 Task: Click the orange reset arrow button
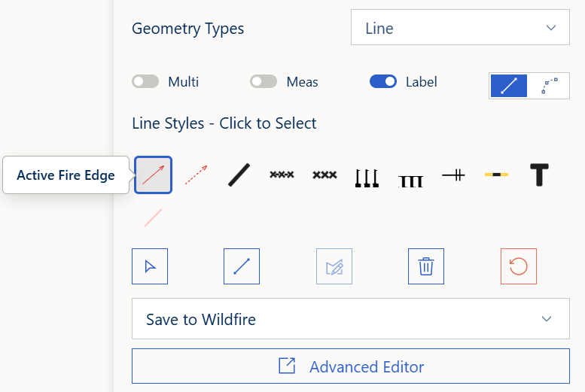(519, 266)
